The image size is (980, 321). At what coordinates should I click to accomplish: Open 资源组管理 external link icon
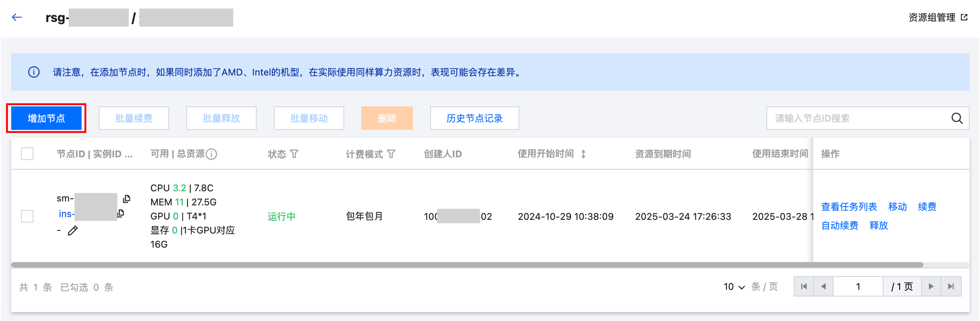click(x=964, y=18)
